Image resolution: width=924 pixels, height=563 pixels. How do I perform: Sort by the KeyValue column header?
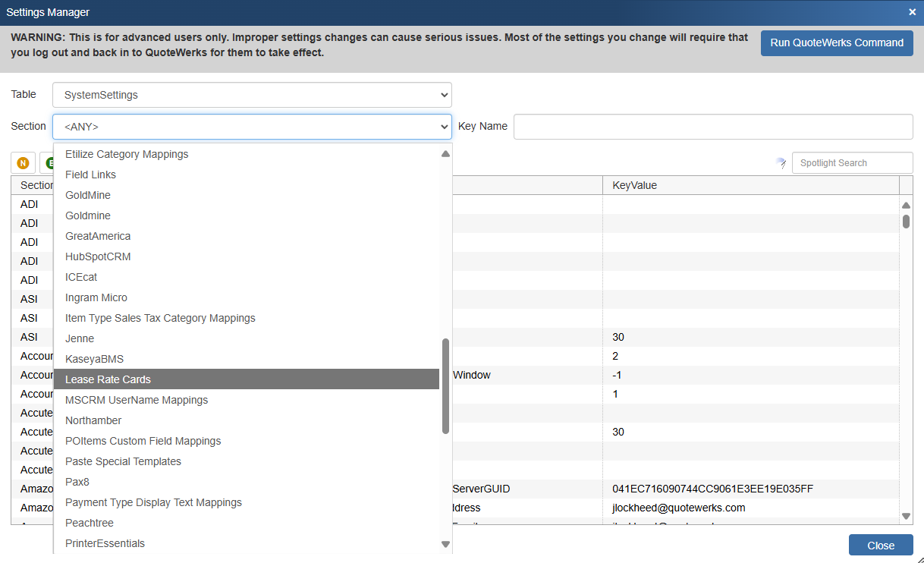coord(635,185)
